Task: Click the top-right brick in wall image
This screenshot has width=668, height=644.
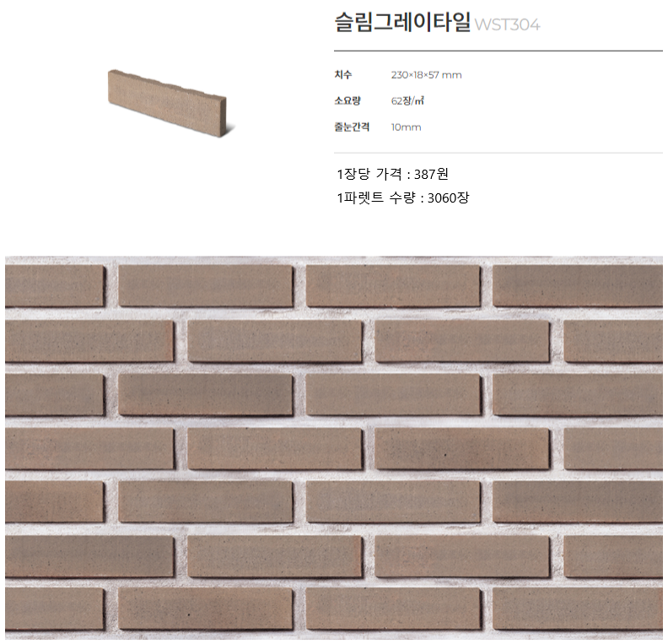Action: pyautogui.click(x=578, y=285)
